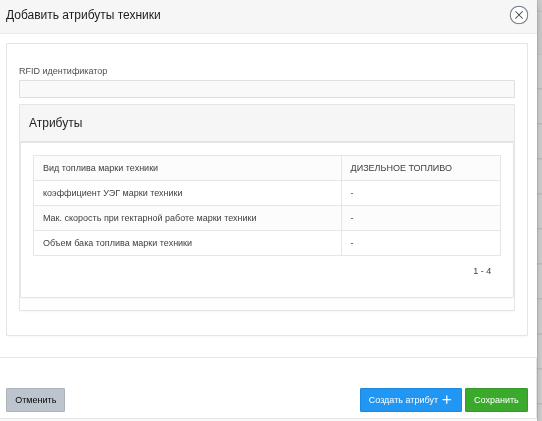Viewport: 542px width, 421px height.
Task: Select the ДИЗЕЛЬНОЕ ТОПЛИВО value cell
Action: (x=421, y=168)
